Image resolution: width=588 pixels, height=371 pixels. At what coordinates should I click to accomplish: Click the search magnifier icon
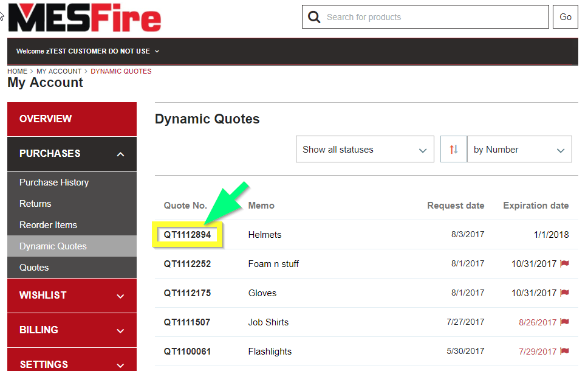coord(314,17)
